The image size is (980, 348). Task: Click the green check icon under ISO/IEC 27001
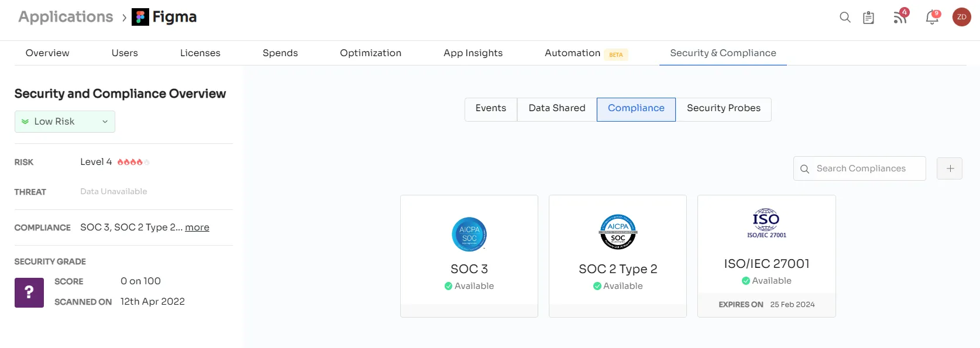pos(746,281)
